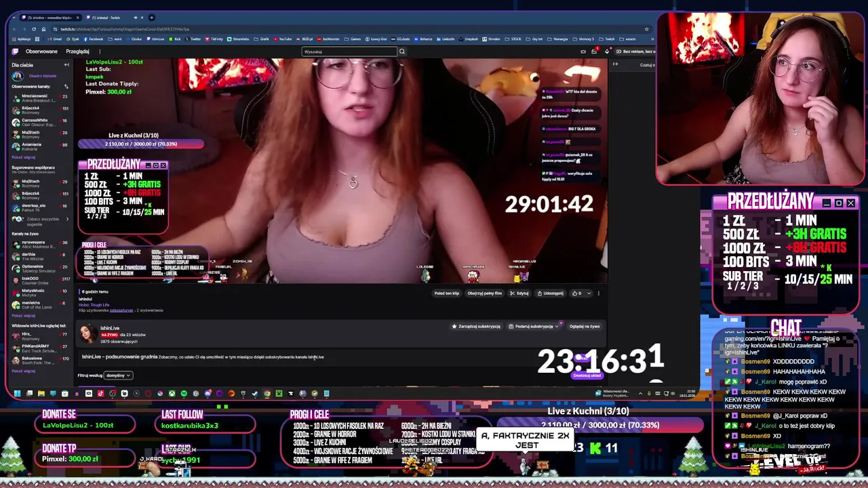Open TikTok app from taskbar
Screen dimensions: 868x488
tap(100, 393)
